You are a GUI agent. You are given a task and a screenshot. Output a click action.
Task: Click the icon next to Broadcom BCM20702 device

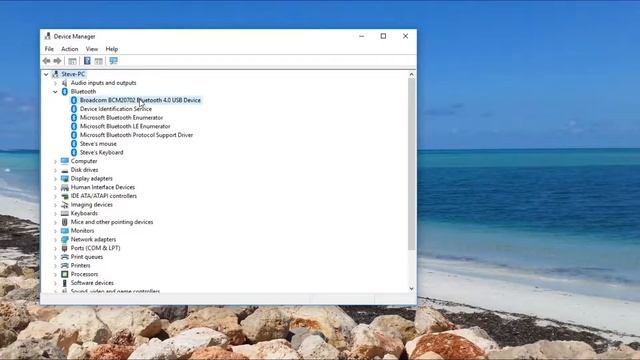click(x=74, y=100)
